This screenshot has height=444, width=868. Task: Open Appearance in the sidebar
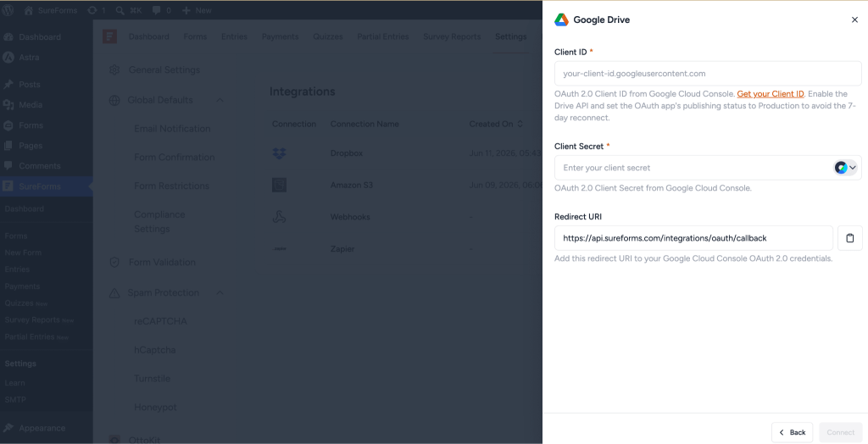[x=42, y=428]
